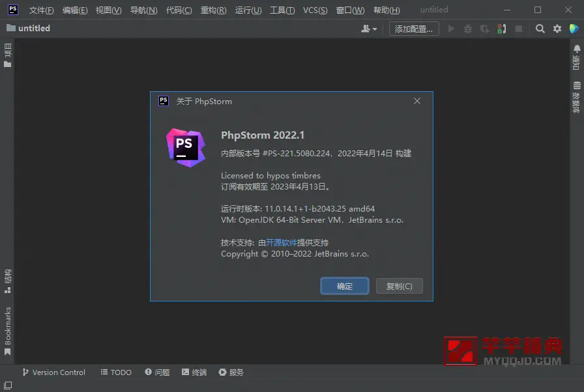Click the green Run arrow icon
Image resolution: width=584 pixels, height=392 pixels.
451,29
